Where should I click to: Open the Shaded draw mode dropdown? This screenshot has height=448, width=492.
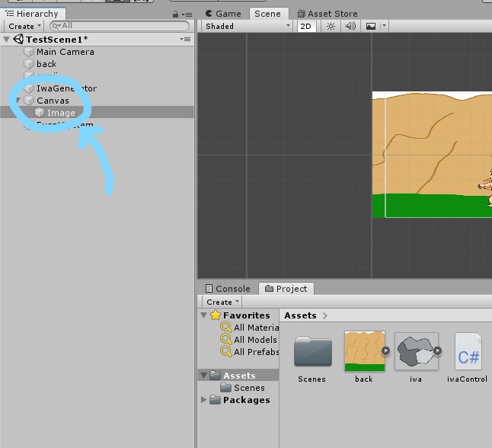pos(248,26)
